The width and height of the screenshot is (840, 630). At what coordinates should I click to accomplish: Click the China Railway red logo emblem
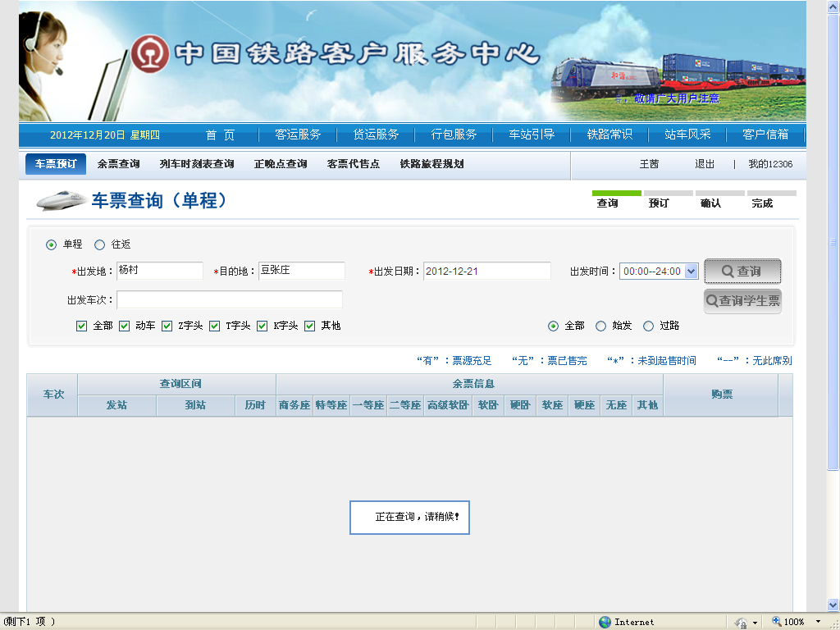coord(151,53)
